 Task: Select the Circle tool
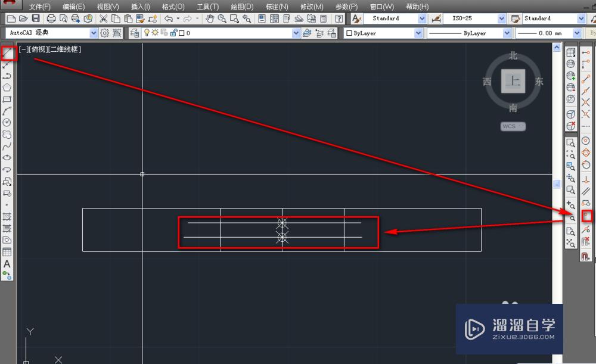(7, 123)
